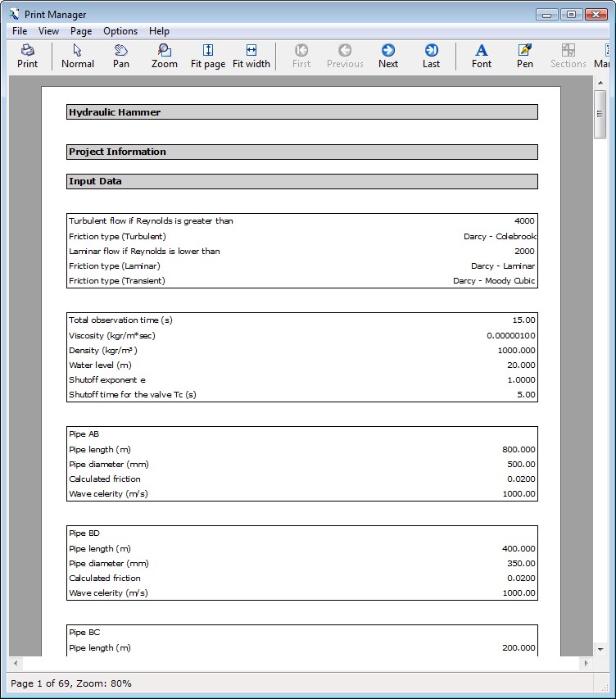Viewport: 616px width, 699px height.
Task: Maximize the Print Manager window
Action: coord(571,14)
